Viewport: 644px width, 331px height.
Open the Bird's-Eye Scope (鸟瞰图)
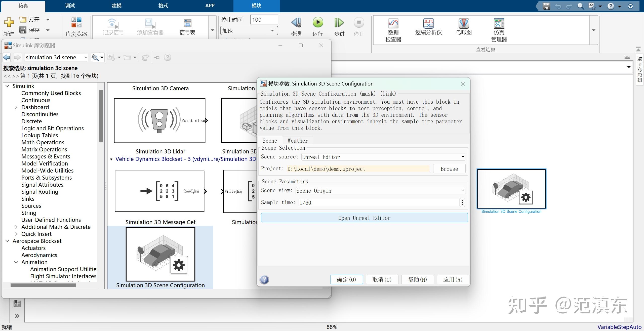tap(464, 23)
